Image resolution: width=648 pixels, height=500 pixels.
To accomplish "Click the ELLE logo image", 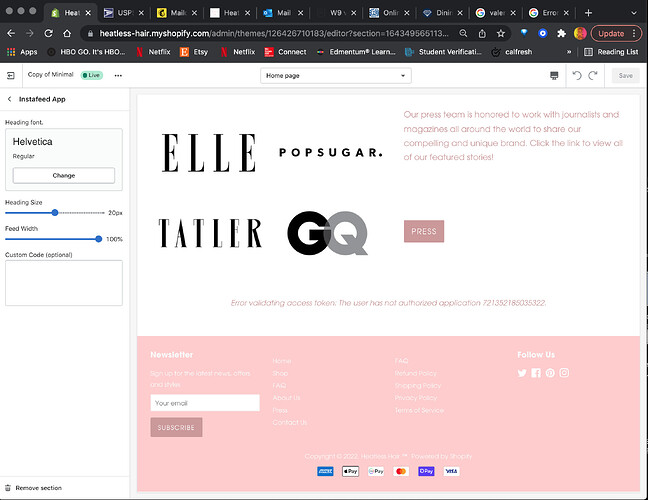I will pyautogui.click(x=209, y=153).
